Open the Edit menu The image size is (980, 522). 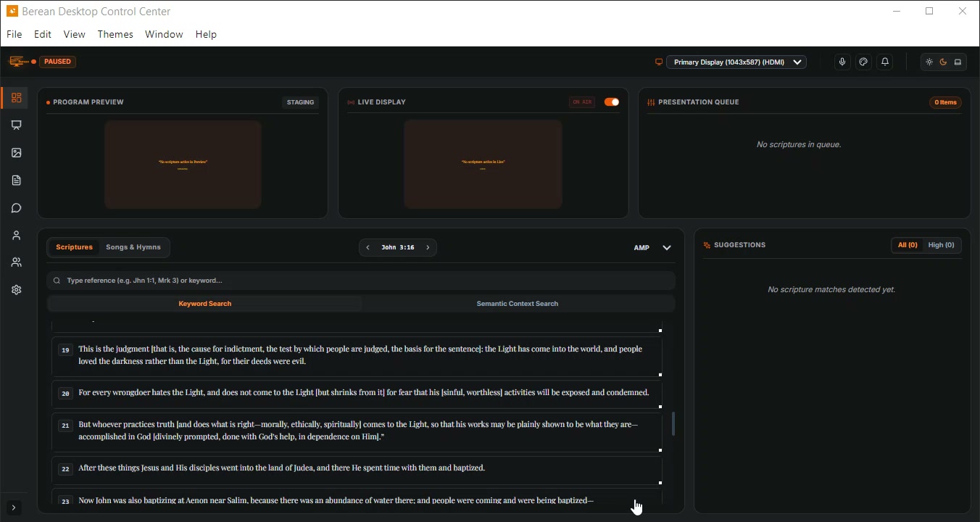click(43, 34)
